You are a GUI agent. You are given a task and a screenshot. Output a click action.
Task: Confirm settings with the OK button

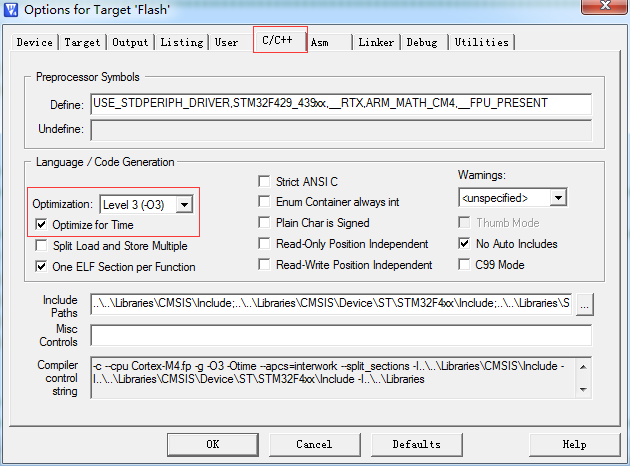click(213, 444)
